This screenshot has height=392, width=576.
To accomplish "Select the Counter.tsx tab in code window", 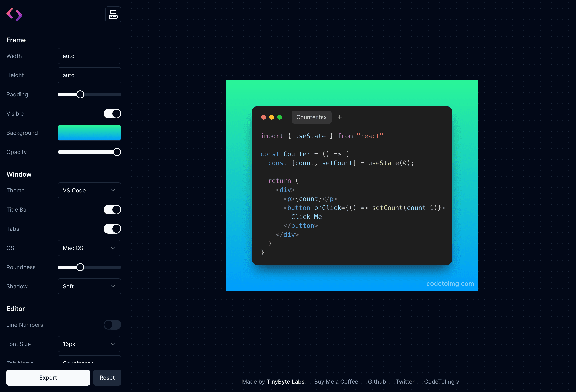I will click(311, 117).
